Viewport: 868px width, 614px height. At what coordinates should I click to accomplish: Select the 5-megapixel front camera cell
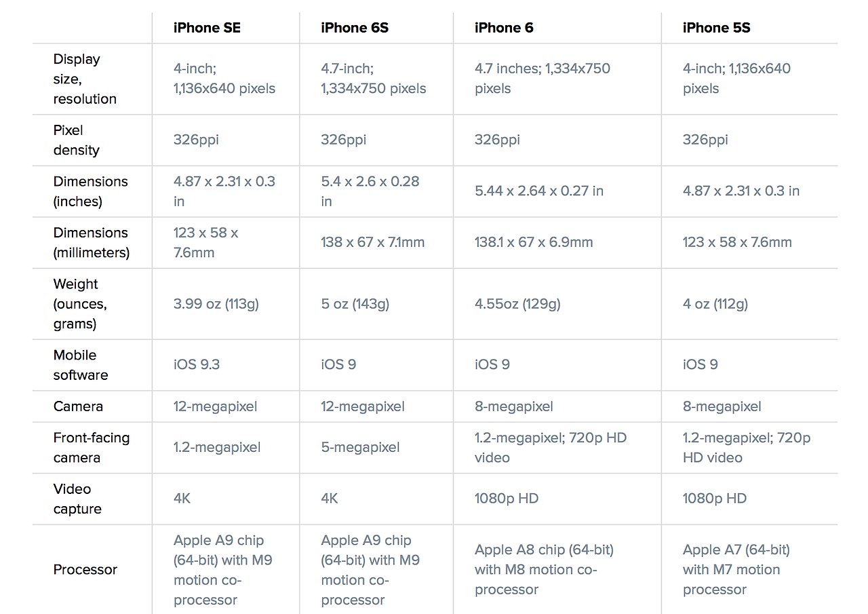point(360,447)
